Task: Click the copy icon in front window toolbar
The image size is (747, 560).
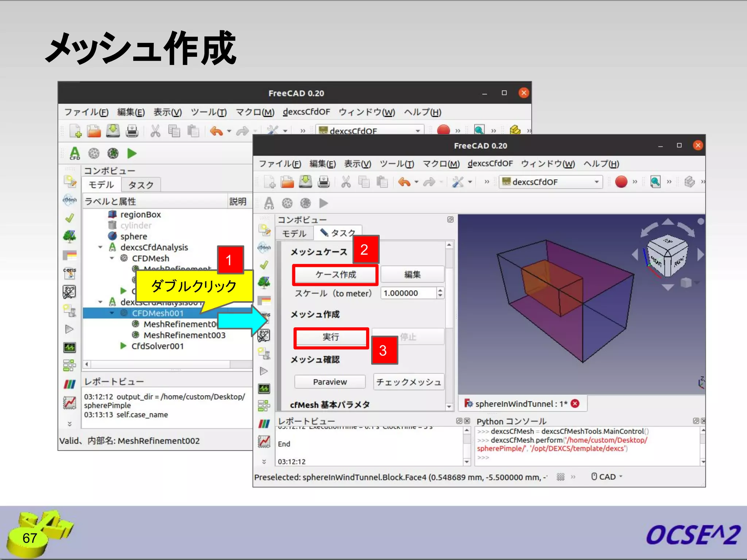Action: point(364,181)
